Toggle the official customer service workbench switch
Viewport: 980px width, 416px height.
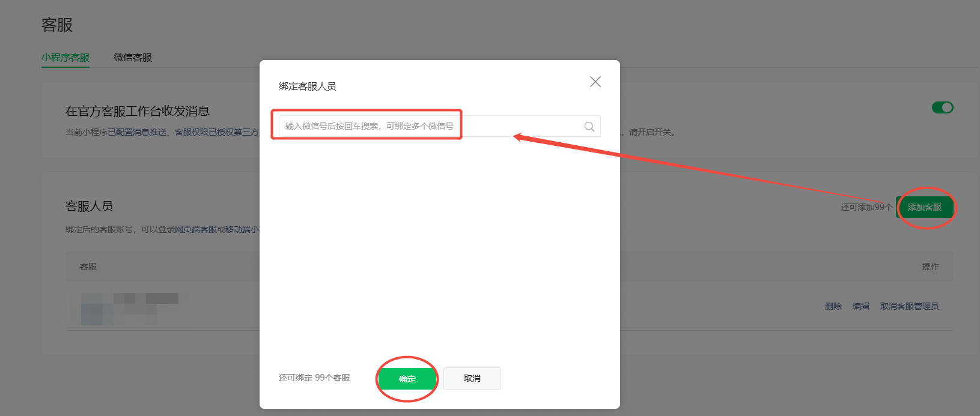pos(942,107)
